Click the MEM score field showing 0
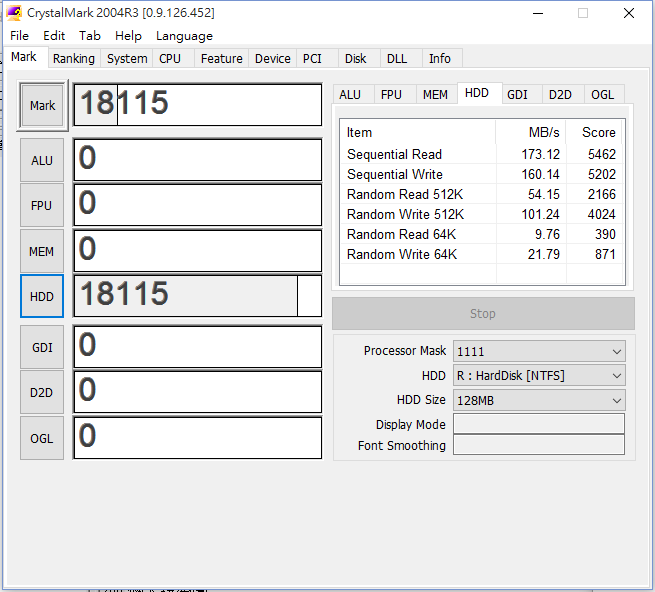Image resolution: width=655 pixels, height=592 pixels. point(198,251)
